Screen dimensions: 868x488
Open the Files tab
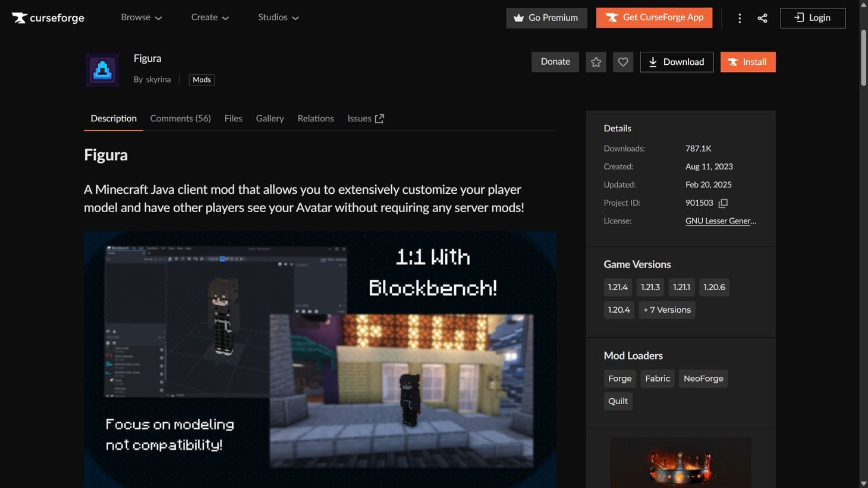click(x=233, y=118)
